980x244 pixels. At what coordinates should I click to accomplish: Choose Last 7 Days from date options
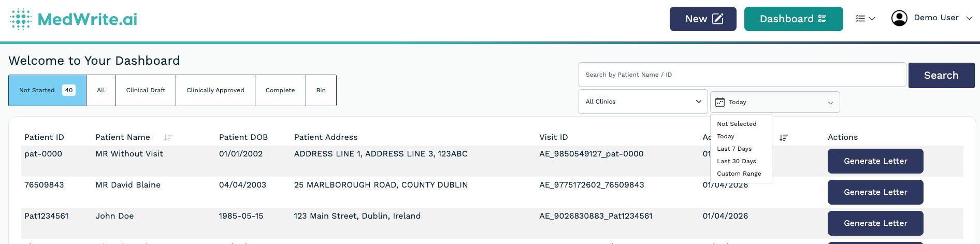pos(734,149)
